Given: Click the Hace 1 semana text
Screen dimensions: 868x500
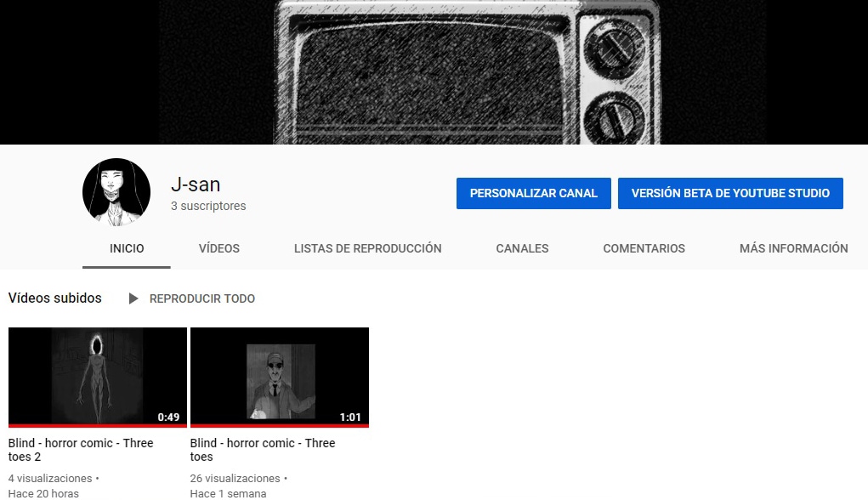Looking at the screenshot, I should coord(228,493).
